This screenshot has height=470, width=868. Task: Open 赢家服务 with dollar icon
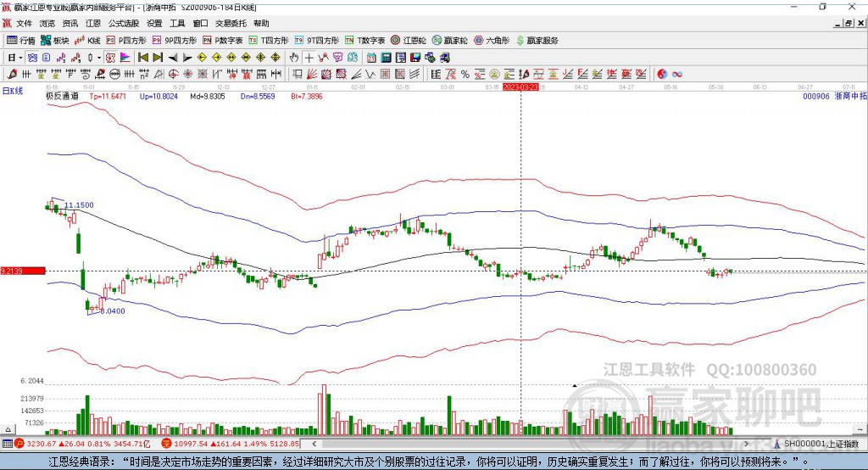coord(537,41)
